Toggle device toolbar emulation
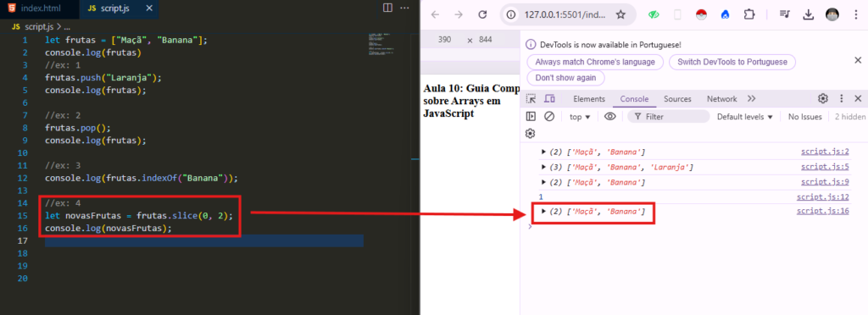868x315 pixels. (549, 99)
